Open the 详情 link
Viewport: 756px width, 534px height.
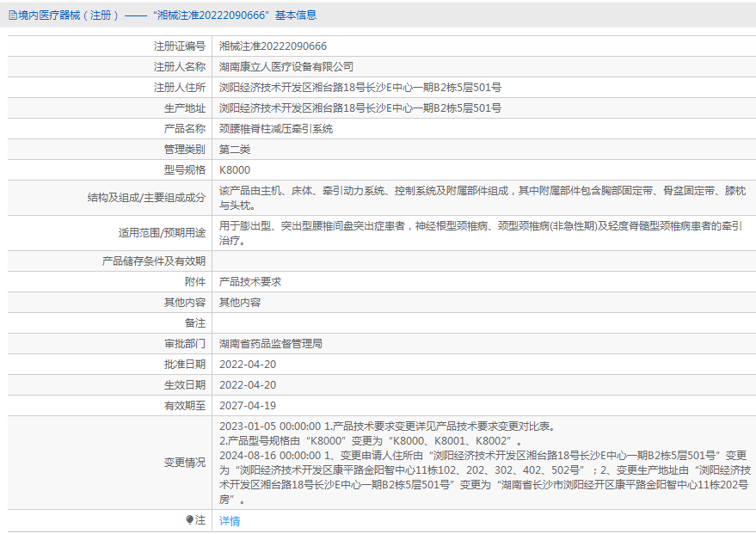[x=230, y=520]
